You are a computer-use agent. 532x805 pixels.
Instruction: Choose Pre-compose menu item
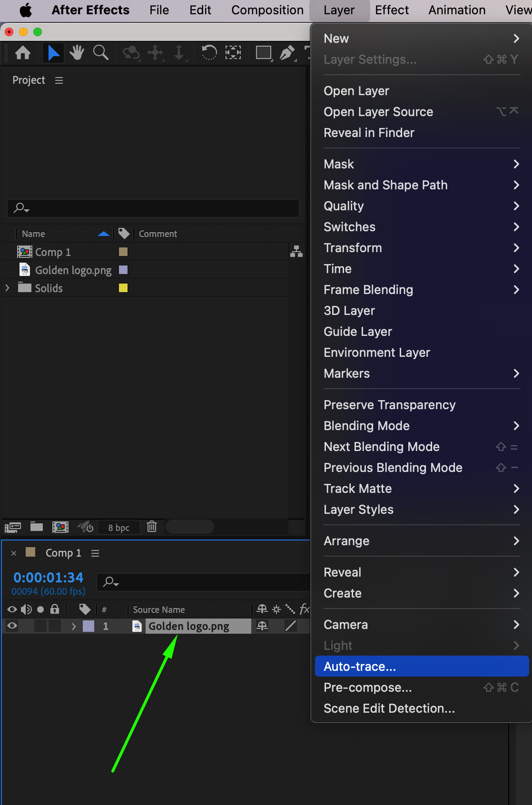click(x=422, y=687)
